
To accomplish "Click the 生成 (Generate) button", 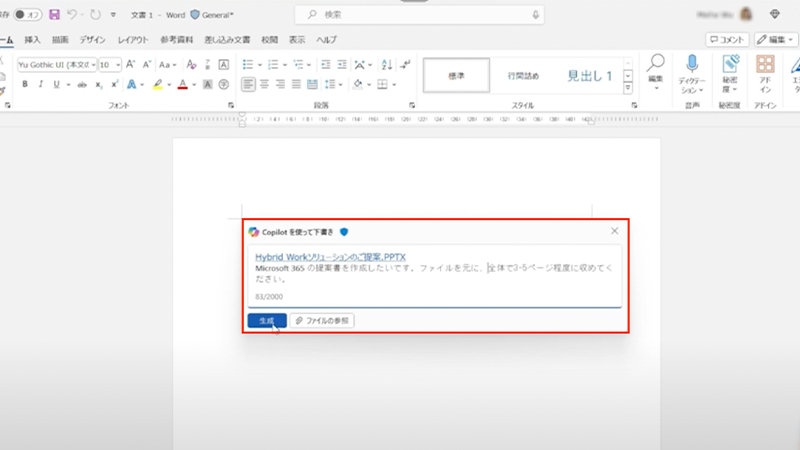I will click(266, 320).
